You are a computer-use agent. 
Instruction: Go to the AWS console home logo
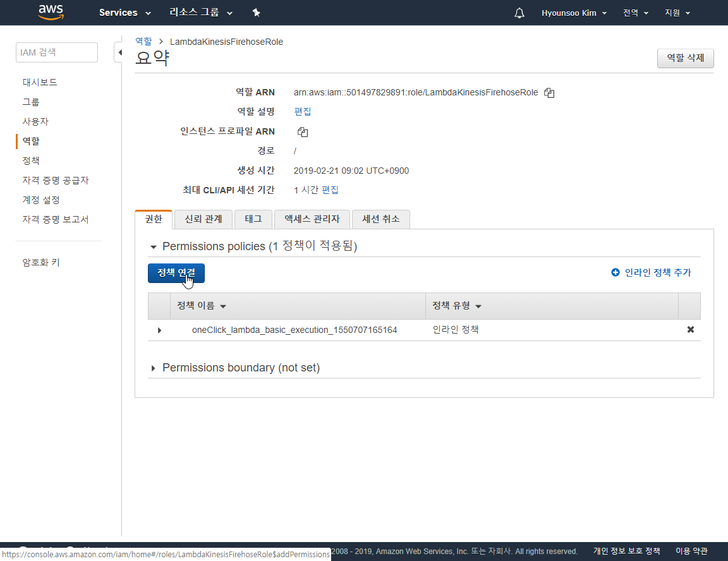[x=51, y=12]
